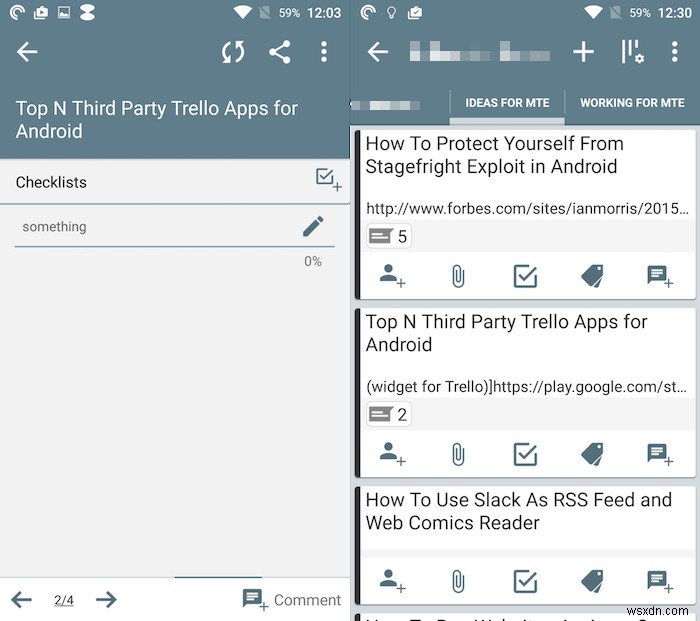Add a new card with plus icon
The image size is (700, 621).
pyautogui.click(x=583, y=52)
